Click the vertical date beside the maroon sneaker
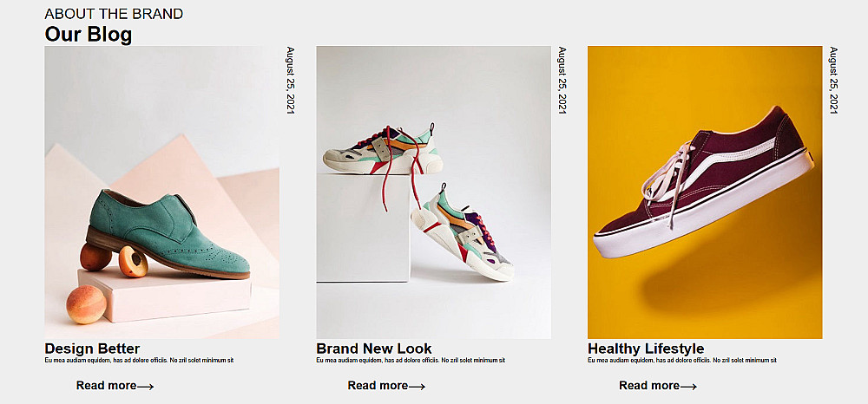 click(x=833, y=80)
